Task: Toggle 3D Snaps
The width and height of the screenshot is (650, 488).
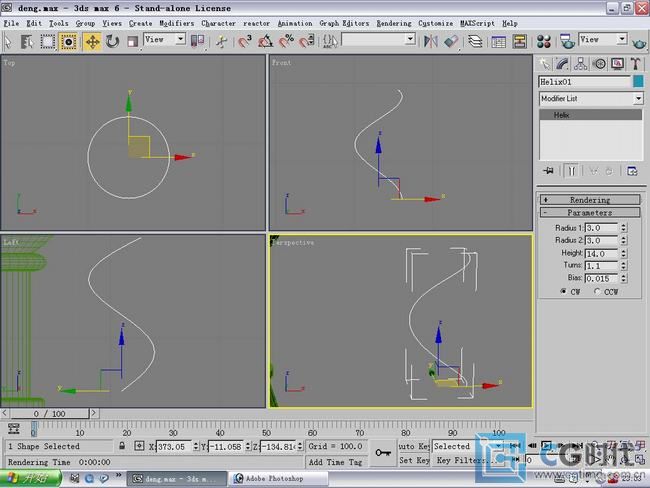Action: 245,41
